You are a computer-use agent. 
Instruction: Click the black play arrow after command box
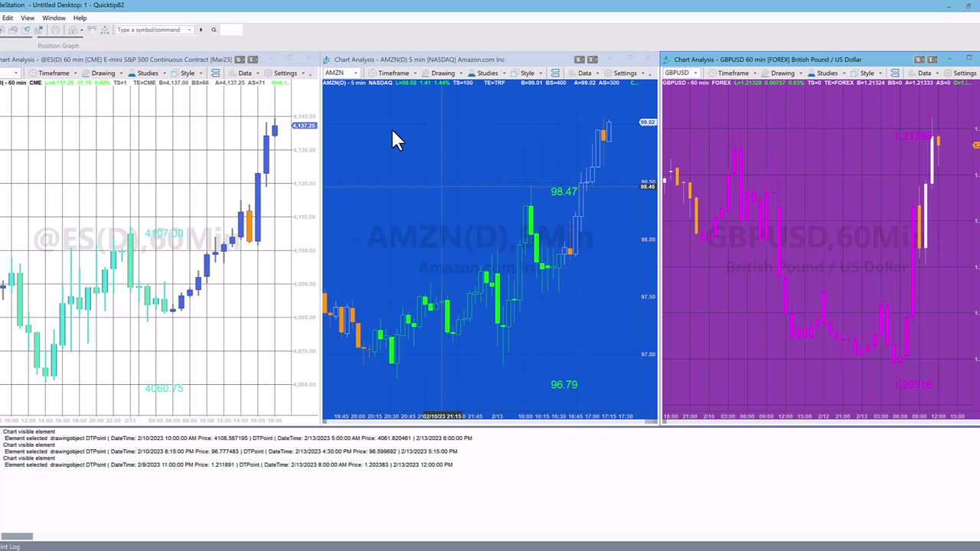pyautogui.click(x=201, y=30)
